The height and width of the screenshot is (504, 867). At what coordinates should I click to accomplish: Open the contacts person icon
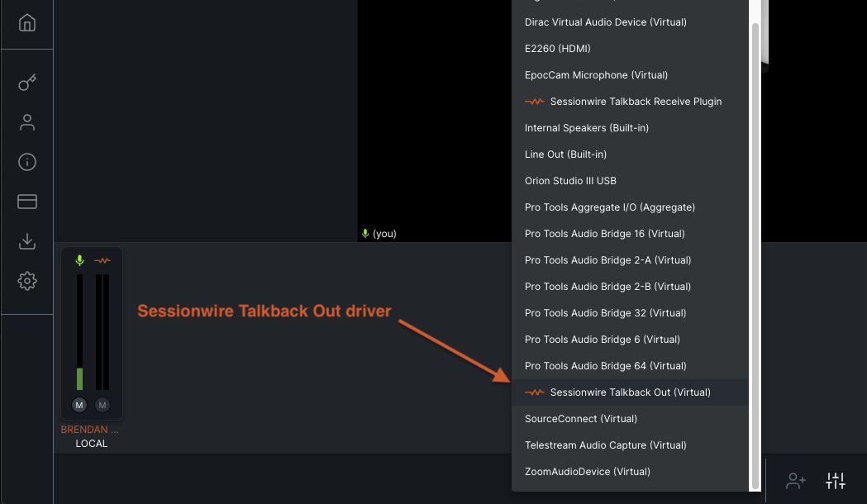(x=26, y=122)
